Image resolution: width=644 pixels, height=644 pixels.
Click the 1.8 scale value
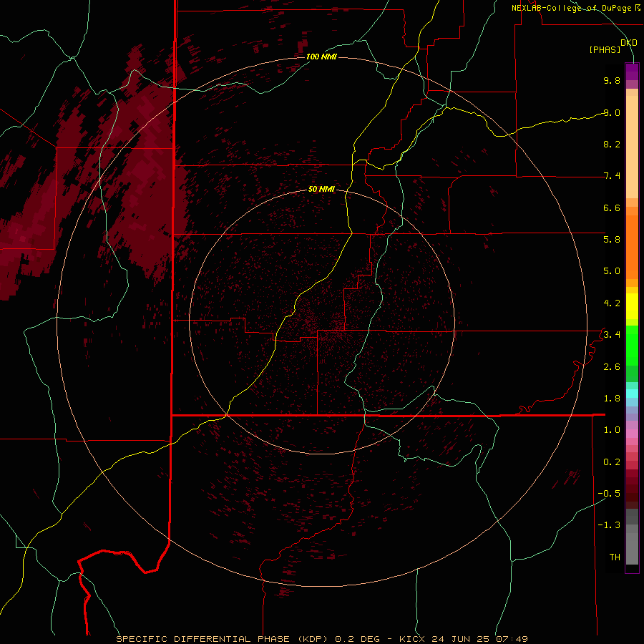tap(612, 399)
